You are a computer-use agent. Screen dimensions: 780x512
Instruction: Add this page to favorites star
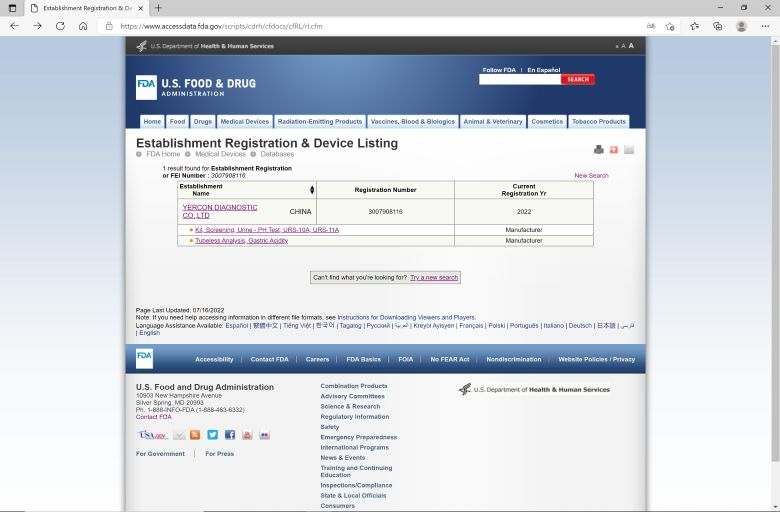tap(670, 26)
